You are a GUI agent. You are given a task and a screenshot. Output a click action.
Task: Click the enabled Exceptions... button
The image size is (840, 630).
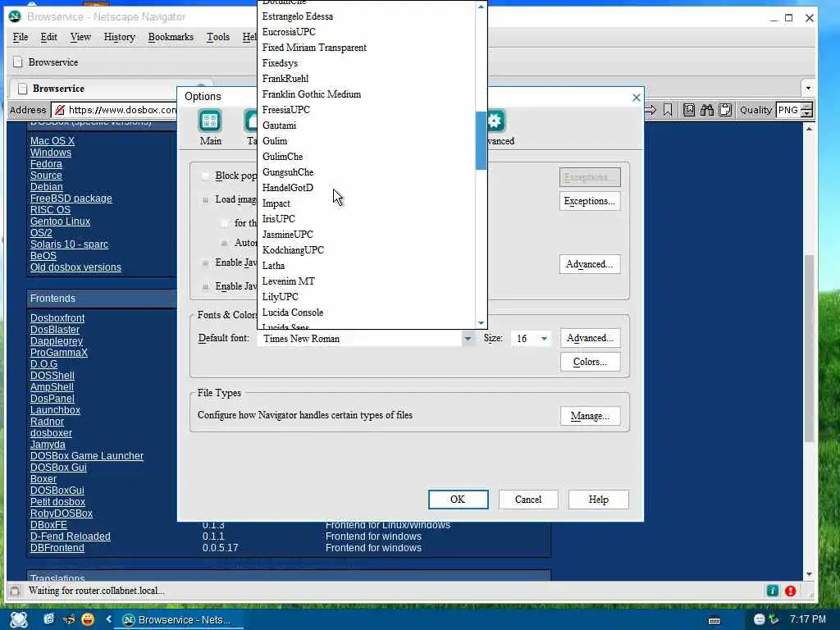(x=589, y=201)
